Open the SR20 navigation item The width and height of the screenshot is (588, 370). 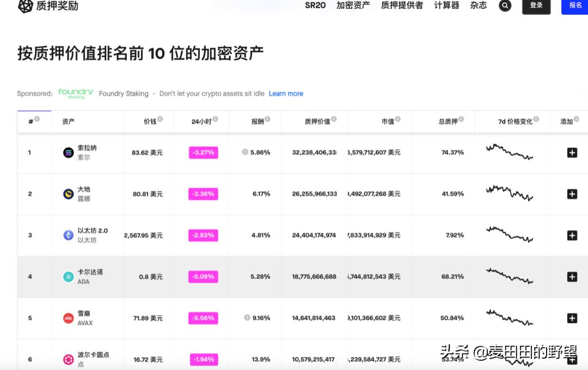[315, 5]
